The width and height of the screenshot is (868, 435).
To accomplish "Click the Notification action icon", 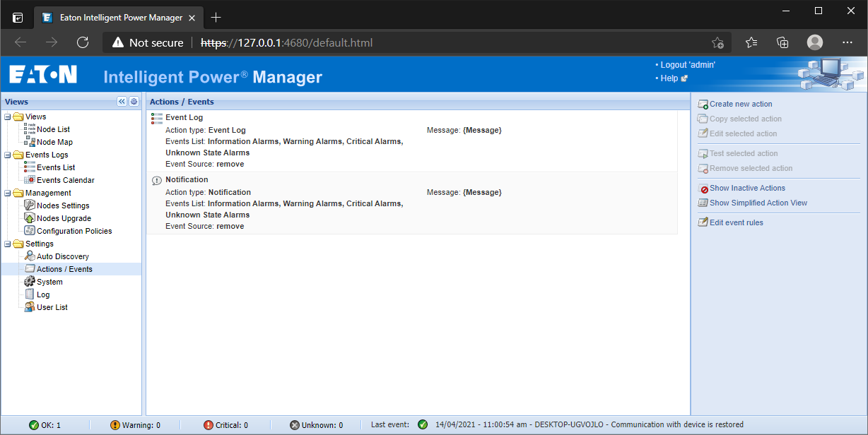I will tap(157, 180).
